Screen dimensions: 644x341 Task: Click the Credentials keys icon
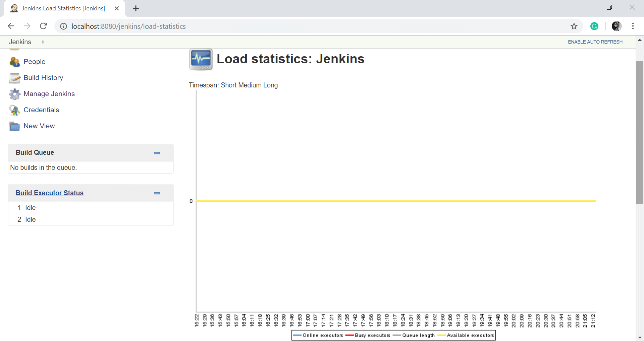[15, 110]
